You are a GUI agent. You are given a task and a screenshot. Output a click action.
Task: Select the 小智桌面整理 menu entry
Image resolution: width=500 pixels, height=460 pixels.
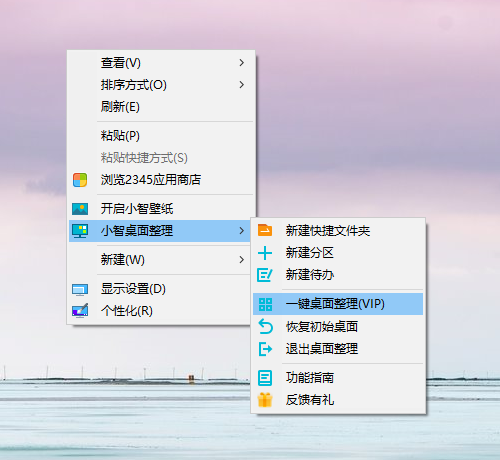point(160,231)
